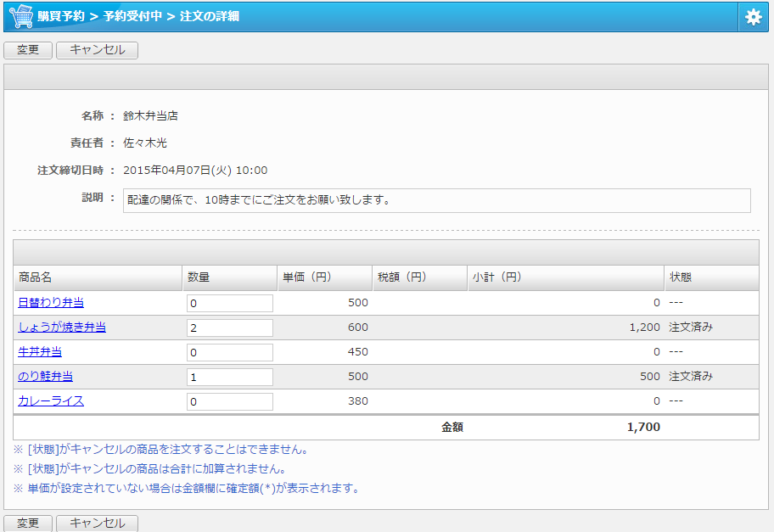
Task: Open the カレーライス product link
Action: [51, 401]
